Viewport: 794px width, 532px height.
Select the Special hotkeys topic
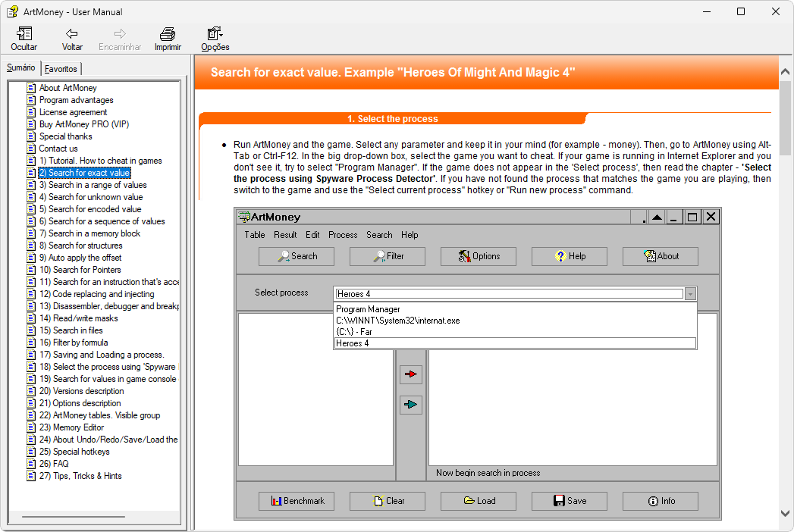[x=74, y=452]
